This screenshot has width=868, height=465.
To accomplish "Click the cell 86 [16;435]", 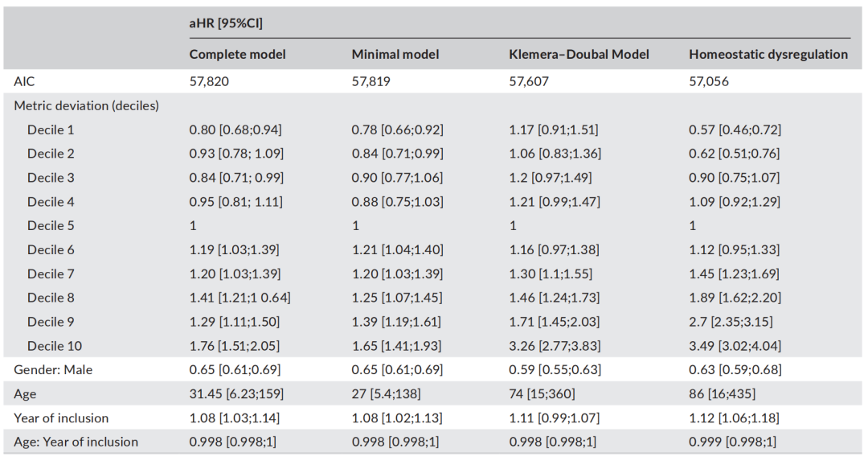I will pos(723,394).
